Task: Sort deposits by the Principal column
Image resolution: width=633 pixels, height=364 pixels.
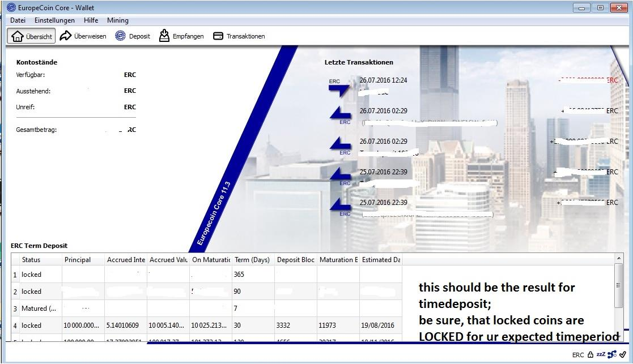Action: pyautogui.click(x=83, y=260)
